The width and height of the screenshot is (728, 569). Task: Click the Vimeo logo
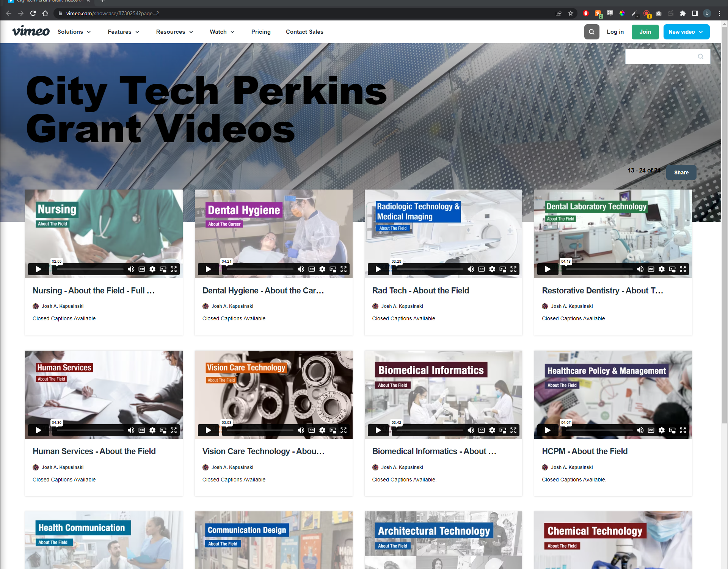click(x=31, y=31)
